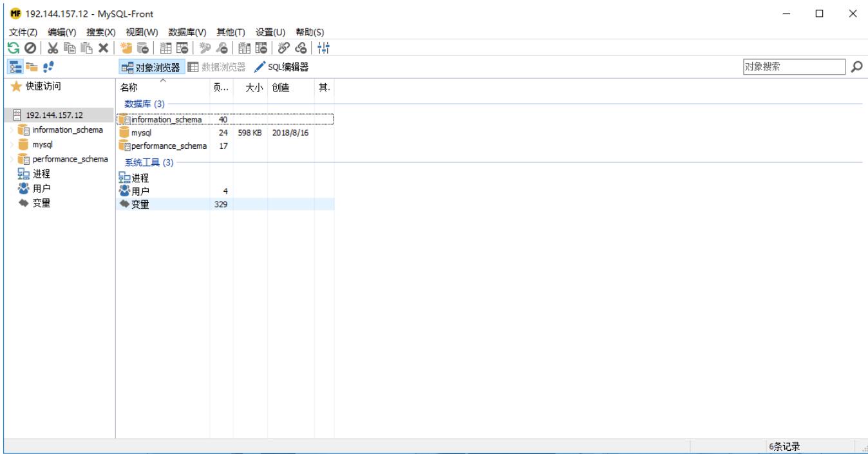Open the 视图(W) menu
This screenshot has height=454, width=868.
[142, 32]
